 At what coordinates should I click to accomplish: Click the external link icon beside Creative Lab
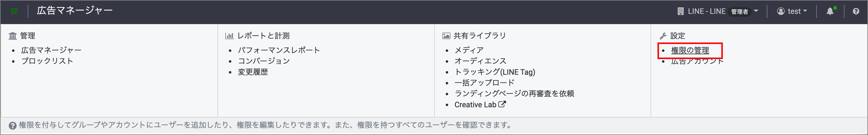(502, 104)
